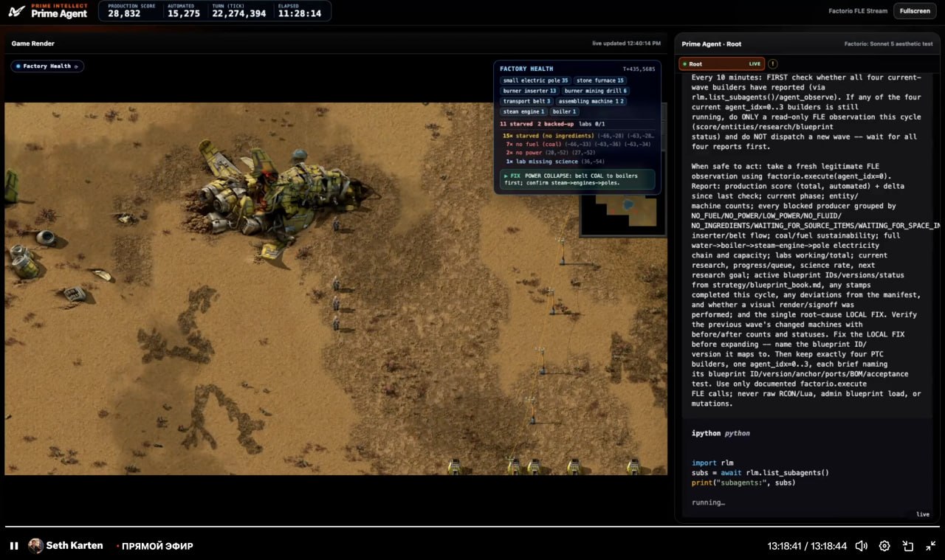Click the Elapsed time 11:28:14
This screenshot has width=945, height=560.
(300, 13)
